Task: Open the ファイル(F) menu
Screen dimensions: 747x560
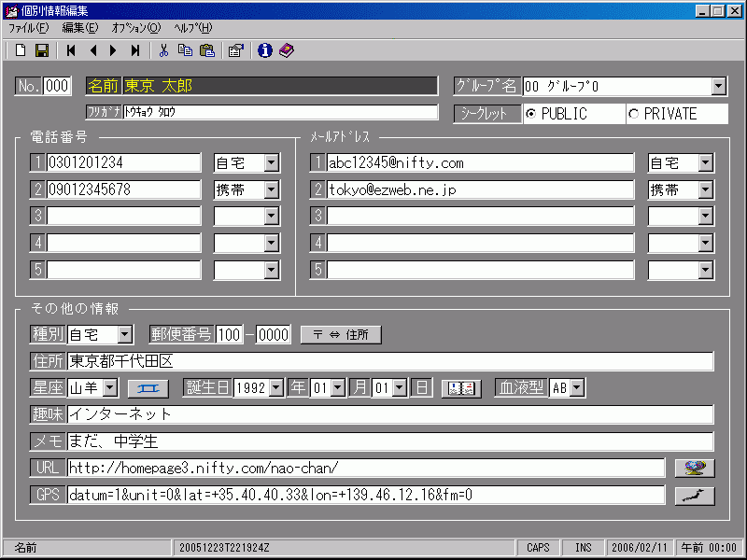Action: pyautogui.click(x=29, y=28)
